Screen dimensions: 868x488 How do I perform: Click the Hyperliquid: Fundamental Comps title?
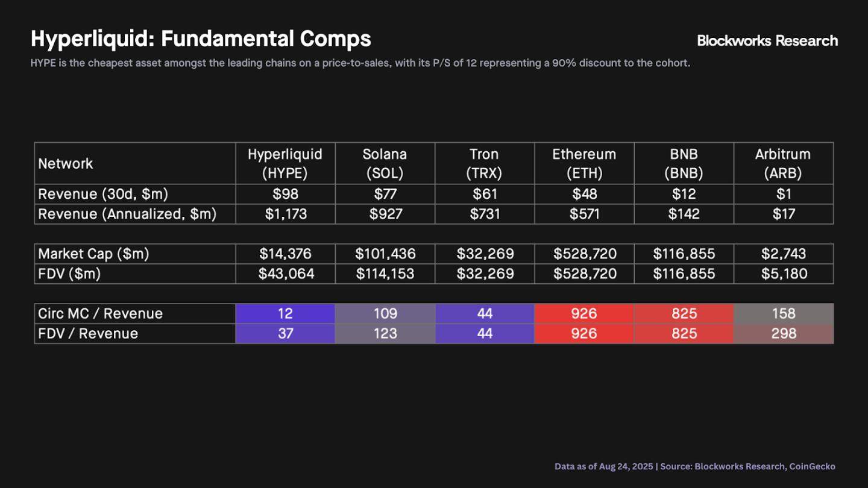click(x=201, y=39)
